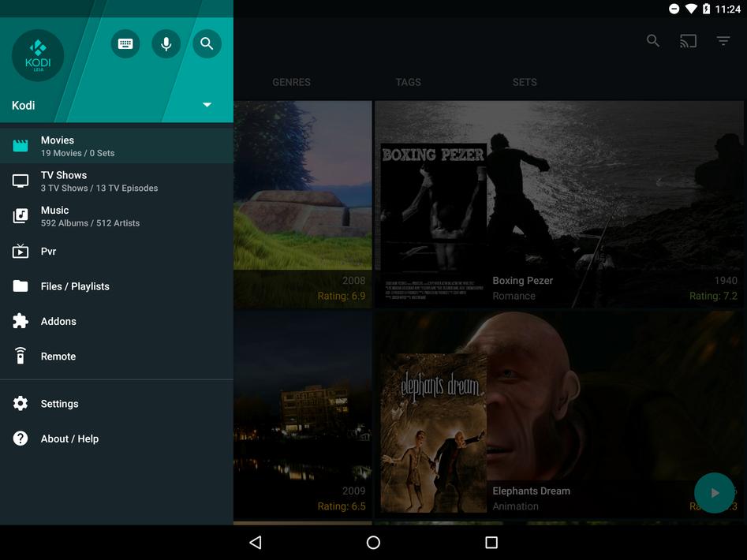The width and height of the screenshot is (747, 560).
Task: Click the Movies clapperboard icon
Action: 21,146
